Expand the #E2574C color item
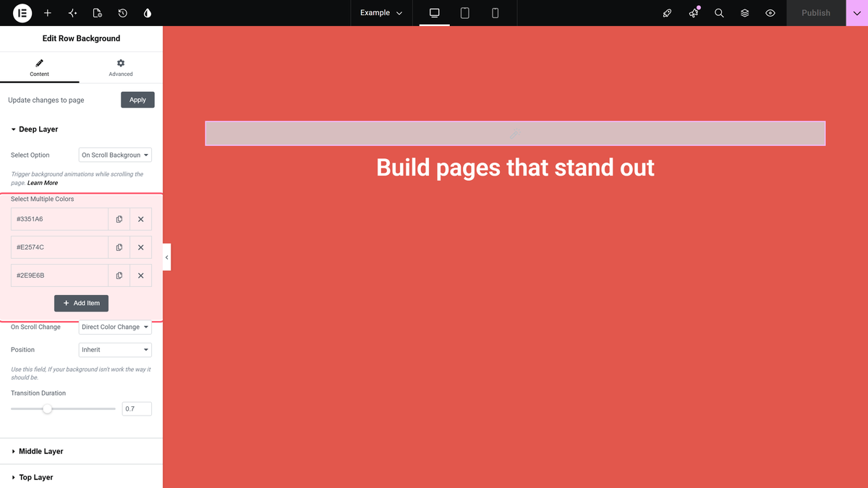 pyautogui.click(x=60, y=247)
